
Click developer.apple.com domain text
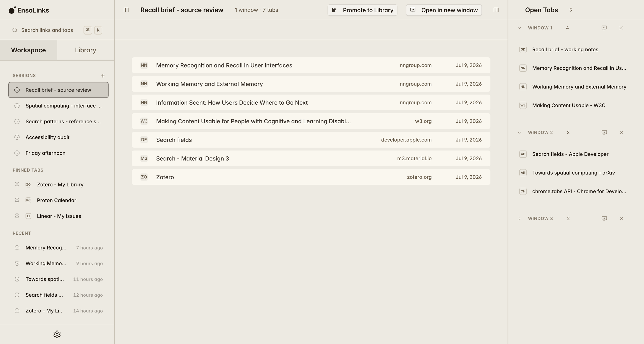(x=406, y=140)
